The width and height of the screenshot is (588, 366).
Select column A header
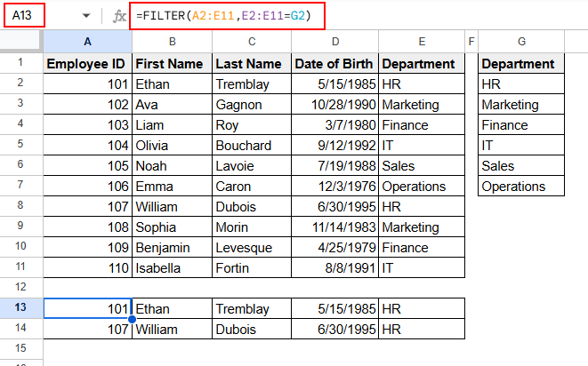tap(87, 42)
